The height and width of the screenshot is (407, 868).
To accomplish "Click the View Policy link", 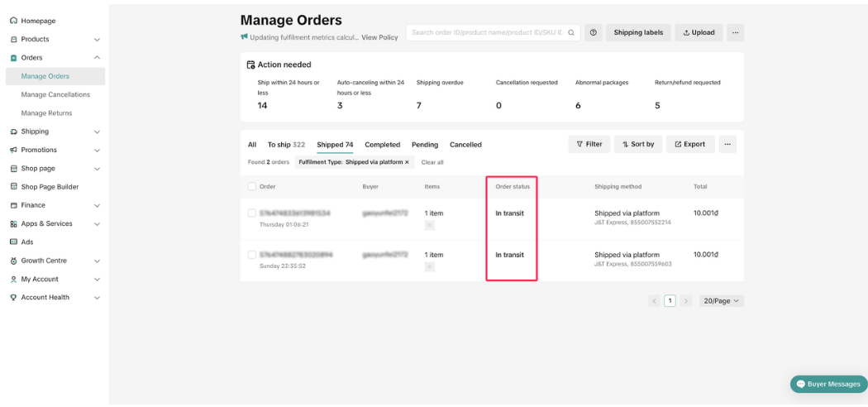I will 379,37.
